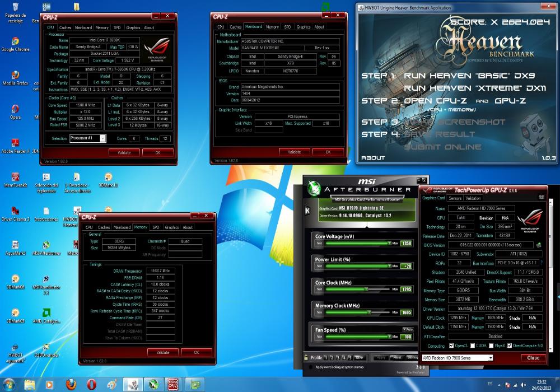Screen dimensions: 560x392
Task: Click the Apply button in MSI Afterburner
Action: [x=381, y=357]
